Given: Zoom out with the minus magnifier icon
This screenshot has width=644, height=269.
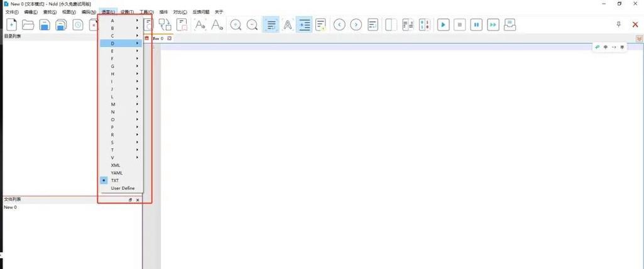Looking at the screenshot, I should pos(252,25).
